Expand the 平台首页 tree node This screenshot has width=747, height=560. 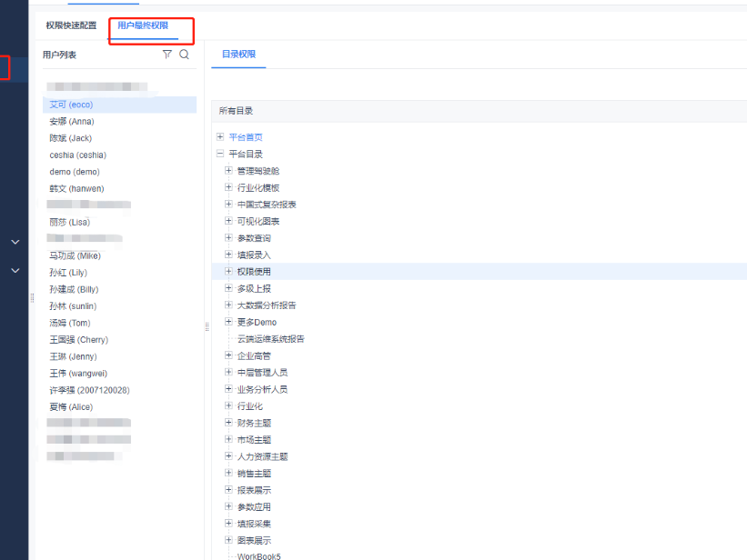pyautogui.click(x=220, y=136)
